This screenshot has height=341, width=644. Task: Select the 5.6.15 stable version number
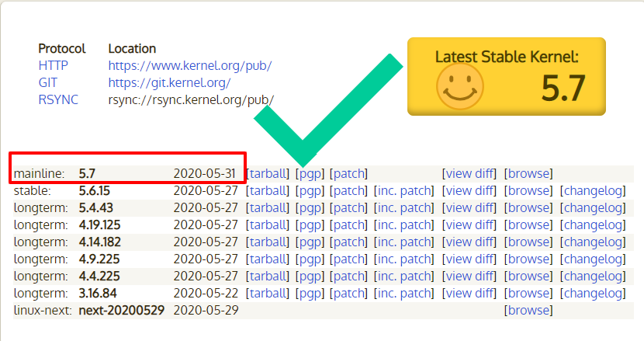(95, 191)
